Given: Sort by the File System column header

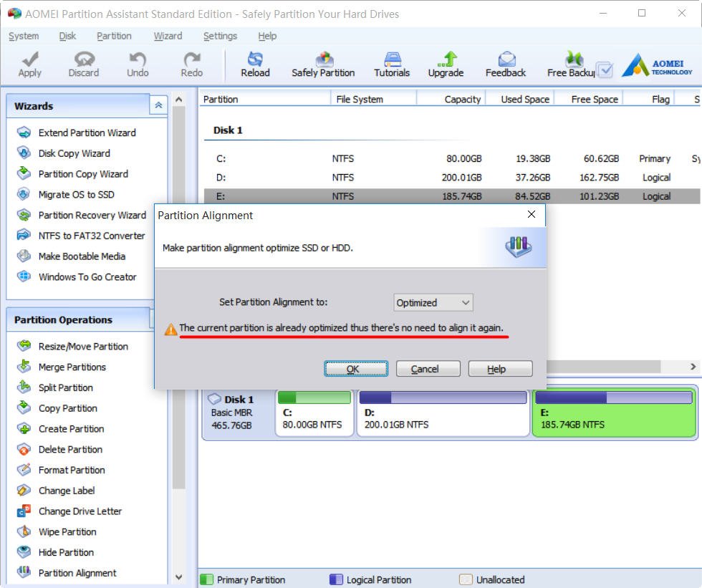Looking at the screenshot, I should (x=374, y=100).
